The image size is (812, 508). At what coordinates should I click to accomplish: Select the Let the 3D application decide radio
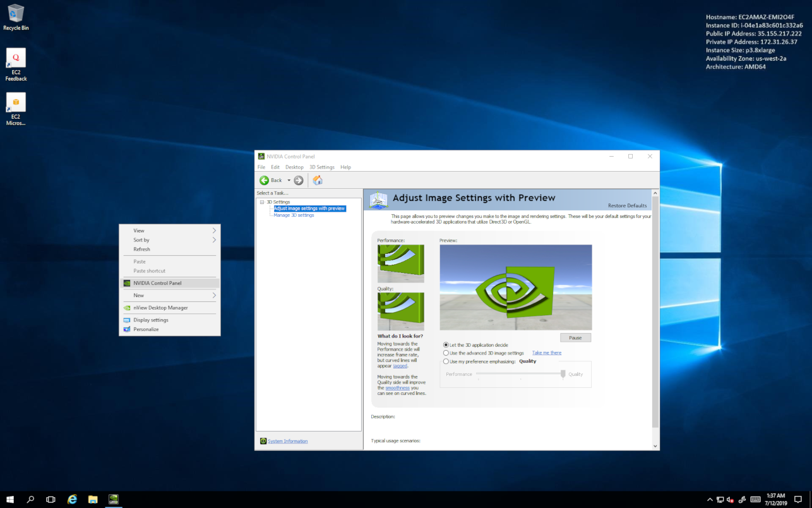point(446,345)
